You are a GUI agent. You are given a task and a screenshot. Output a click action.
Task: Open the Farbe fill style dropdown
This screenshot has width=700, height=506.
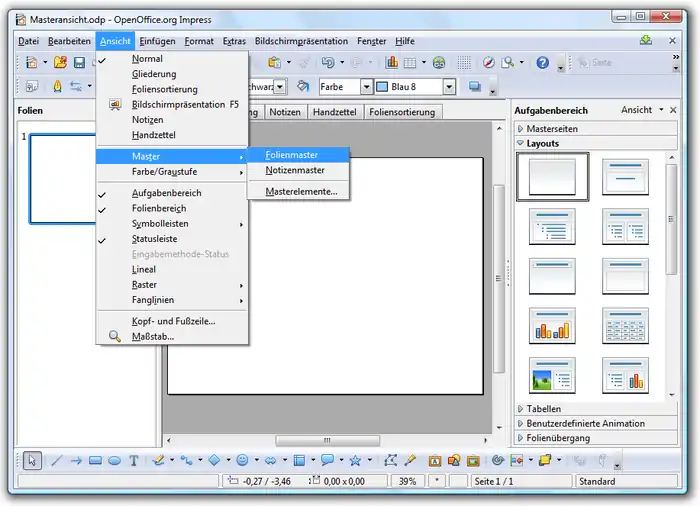pos(366,87)
